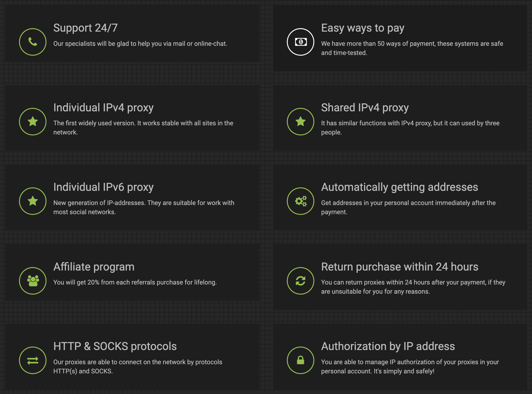Select the Easy ways to pay heading
The width and height of the screenshot is (532, 394).
[363, 28]
